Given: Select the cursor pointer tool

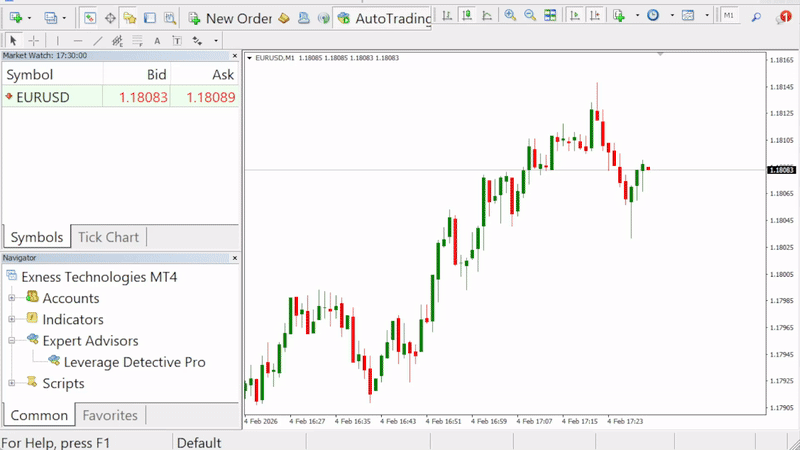Looking at the screenshot, I should [x=13, y=40].
